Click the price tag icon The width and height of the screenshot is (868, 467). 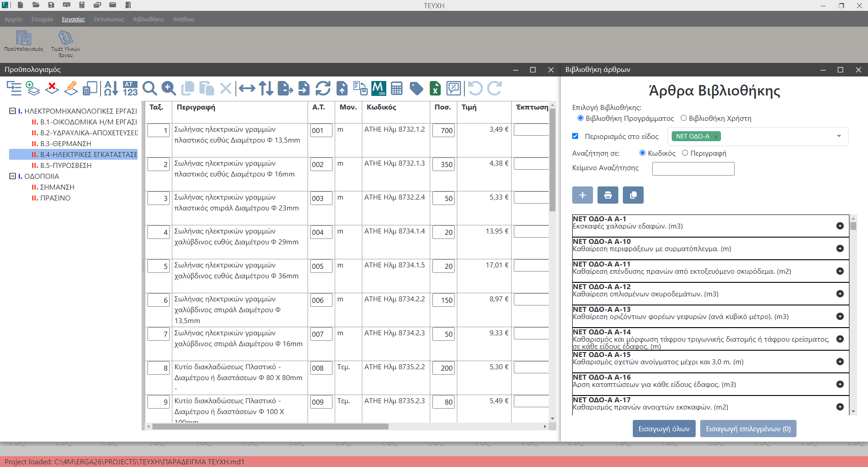[416, 88]
